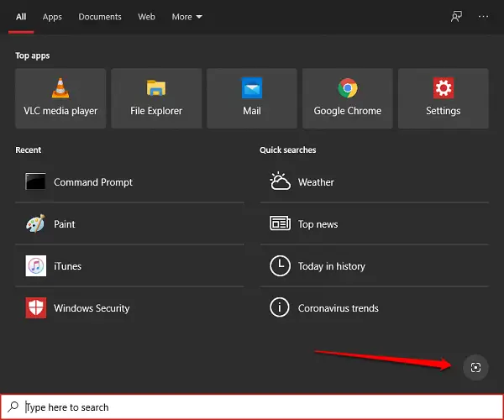Click the iTunes music note icon
Image resolution: width=504 pixels, height=420 pixels.
point(35,265)
